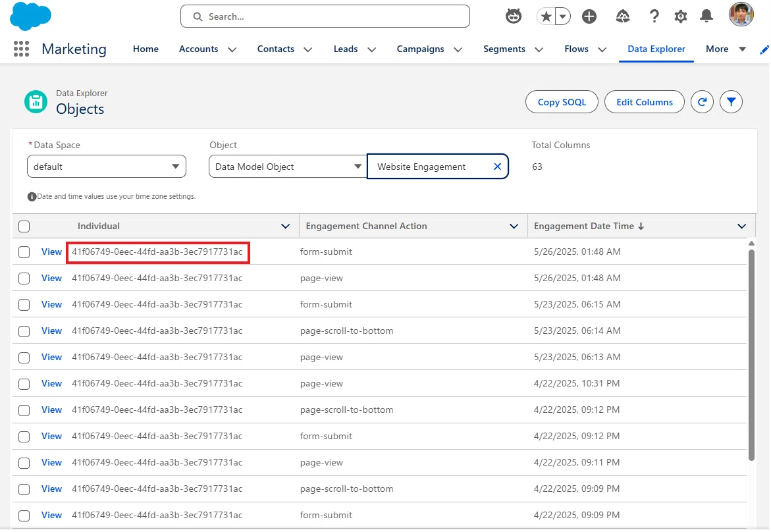The image size is (771, 532).
Task: Toggle the select-all rows checkbox
Action: [24, 226]
